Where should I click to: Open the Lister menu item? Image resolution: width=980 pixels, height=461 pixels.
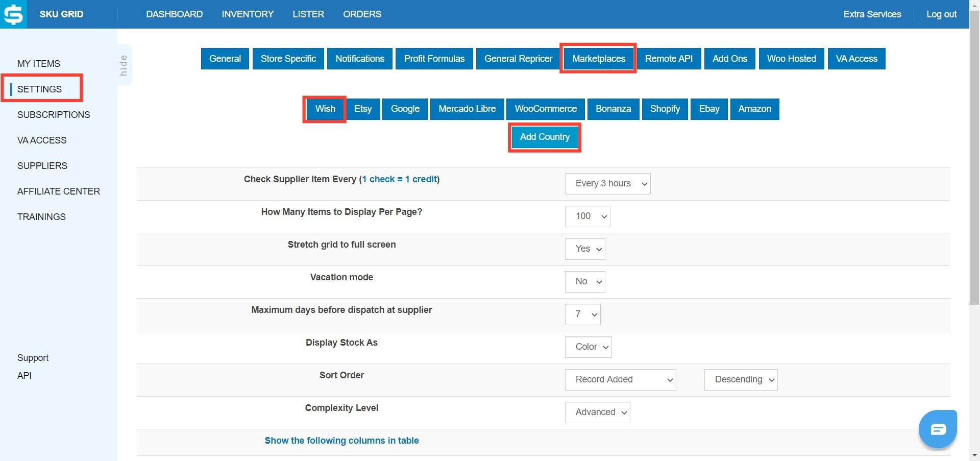point(308,14)
